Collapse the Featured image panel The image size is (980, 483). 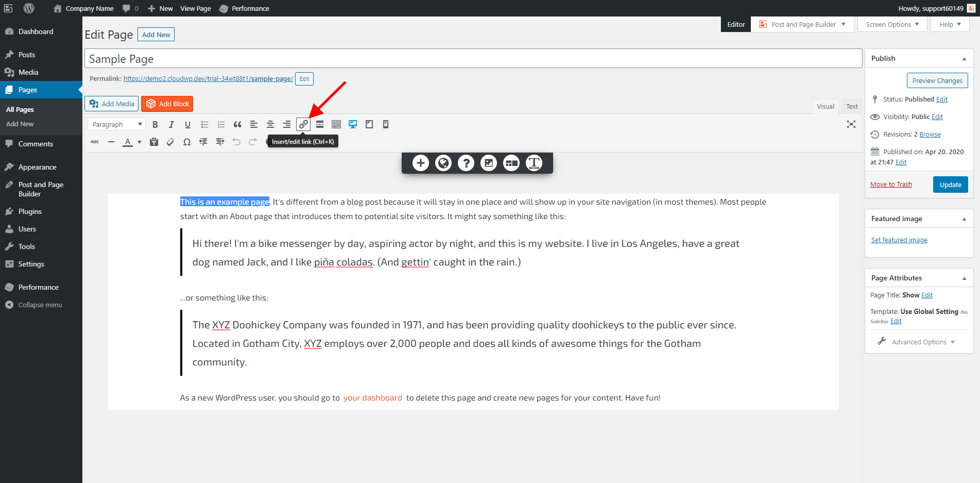(964, 218)
